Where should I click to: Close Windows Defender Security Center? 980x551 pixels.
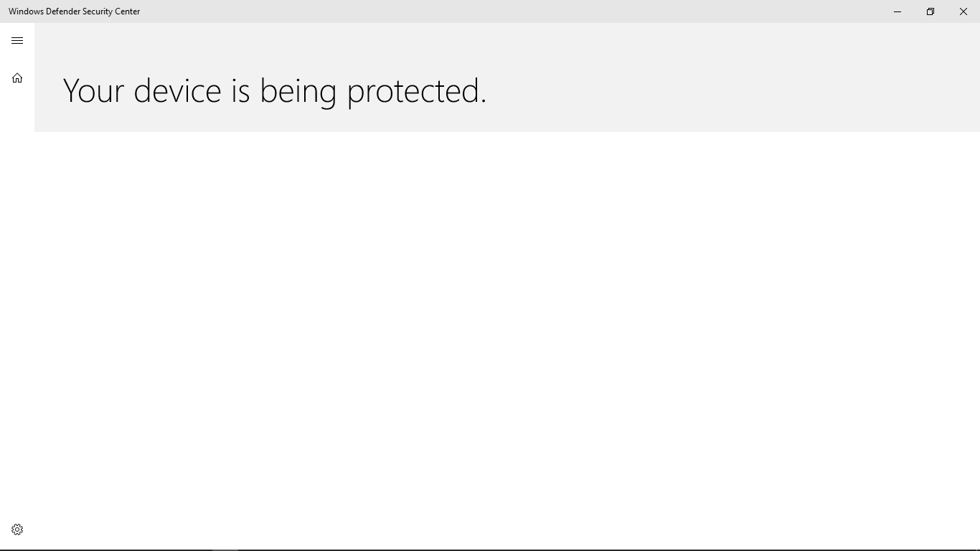tap(963, 11)
